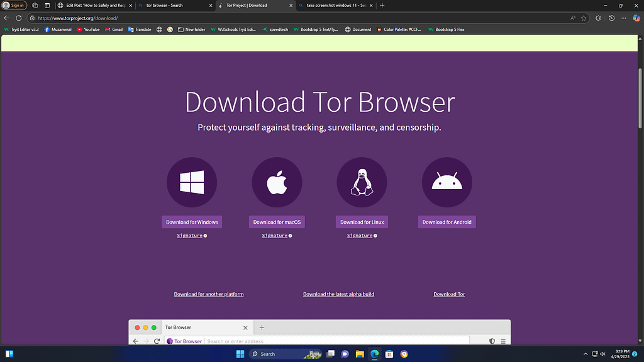The width and height of the screenshot is (644, 362).
Task: Open Muzammal Facebook bookmark
Action: tap(58, 30)
